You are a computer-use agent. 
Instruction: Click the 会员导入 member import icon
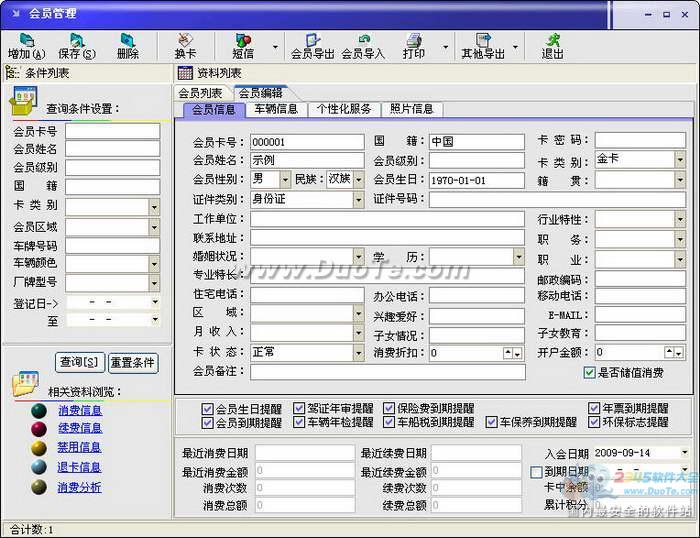(363, 46)
